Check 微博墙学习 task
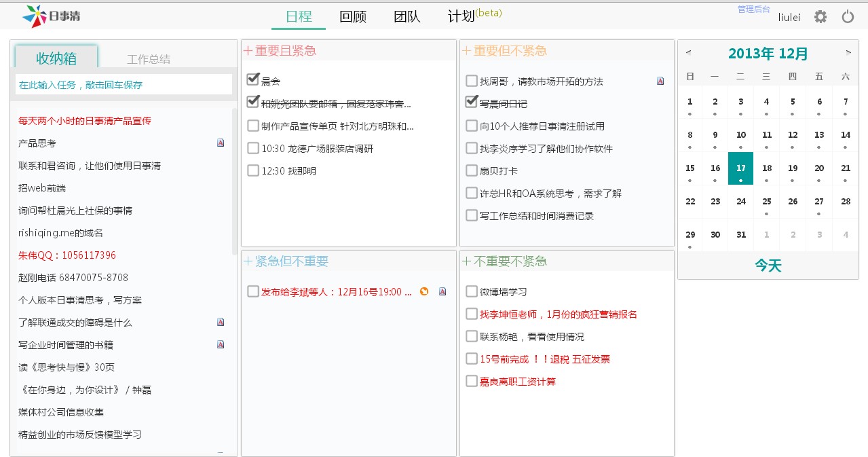Screen dimensions: 868x457 coord(472,291)
